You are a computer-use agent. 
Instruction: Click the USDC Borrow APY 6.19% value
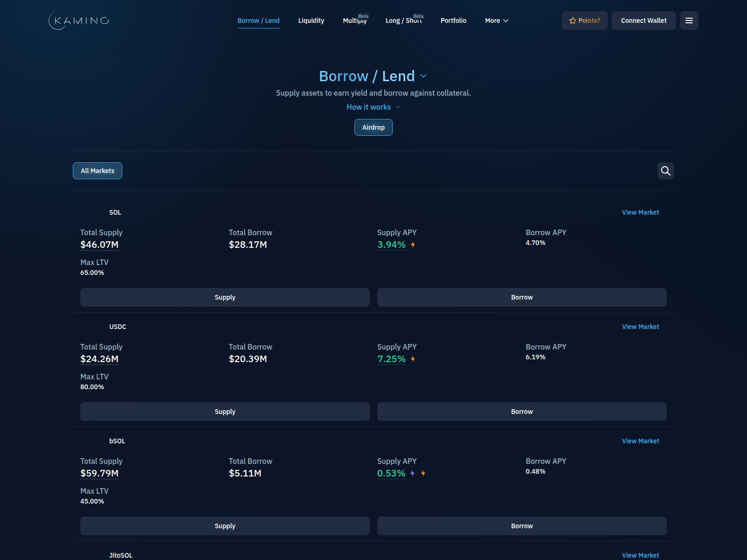(536, 357)
